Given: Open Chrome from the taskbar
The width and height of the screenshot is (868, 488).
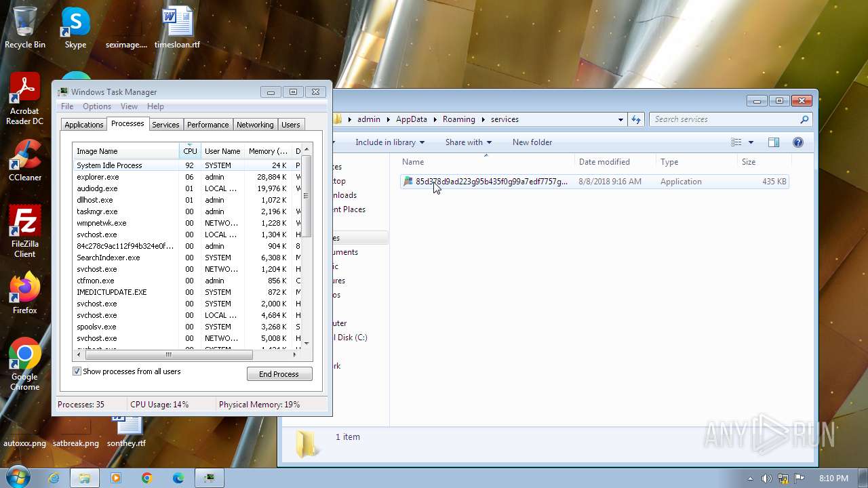Looking at the screenshot, I should [147, 478].
